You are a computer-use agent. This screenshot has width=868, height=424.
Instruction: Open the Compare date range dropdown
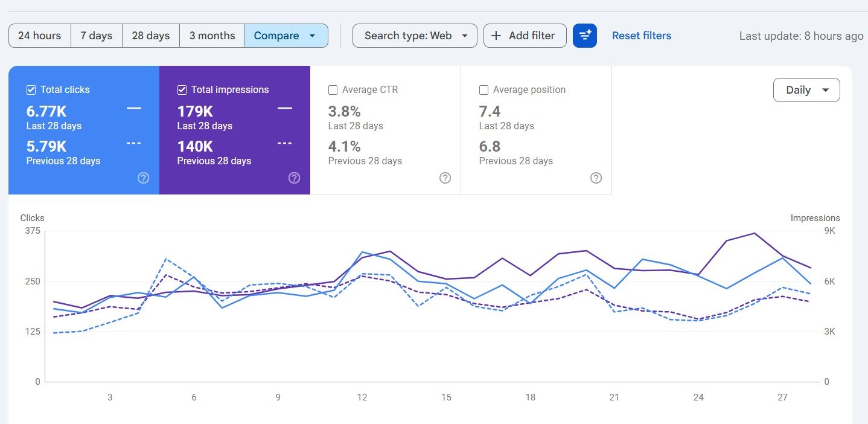pyautogui.click(x=286, y=36)
